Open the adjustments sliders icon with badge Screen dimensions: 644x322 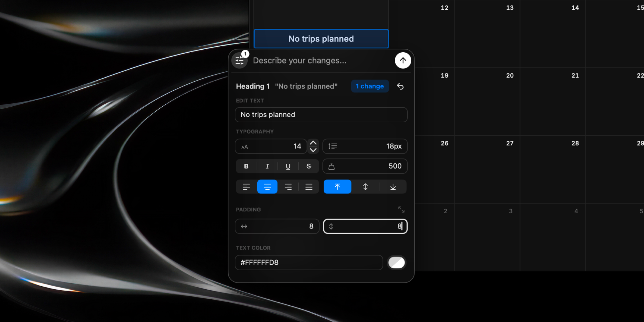[240, 61]
